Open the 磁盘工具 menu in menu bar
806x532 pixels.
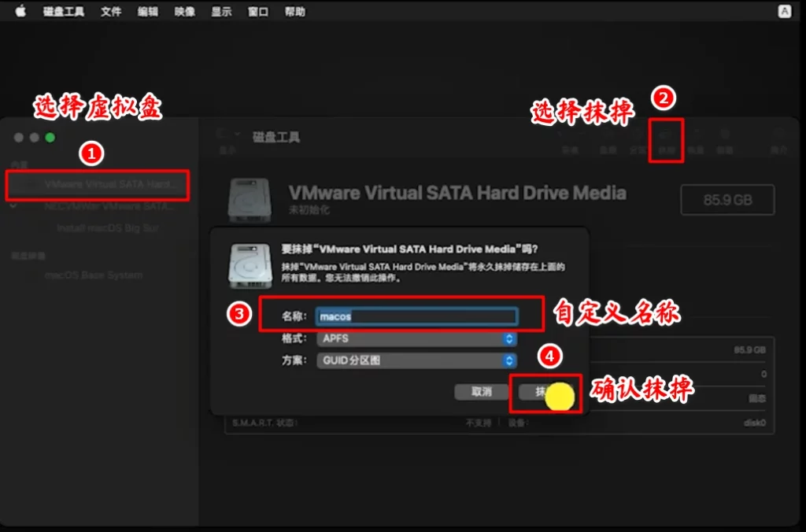[x=63, y=11]
